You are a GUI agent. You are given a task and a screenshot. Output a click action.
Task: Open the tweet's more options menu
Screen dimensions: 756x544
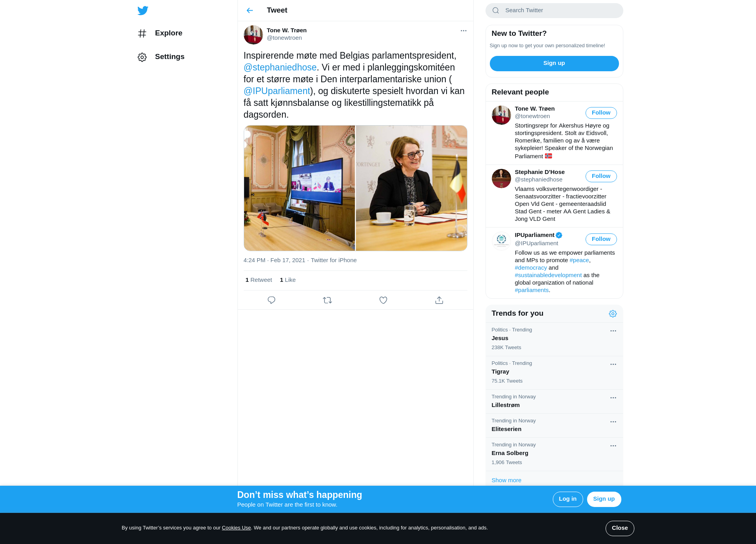[x=463, y=31]
